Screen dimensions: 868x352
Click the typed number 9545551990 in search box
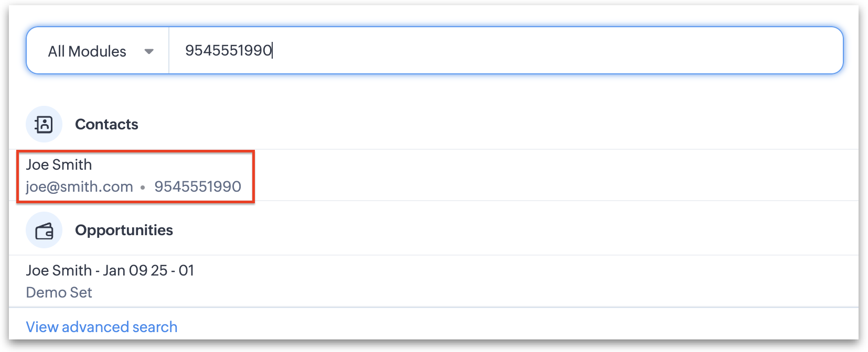pos(228,50)
